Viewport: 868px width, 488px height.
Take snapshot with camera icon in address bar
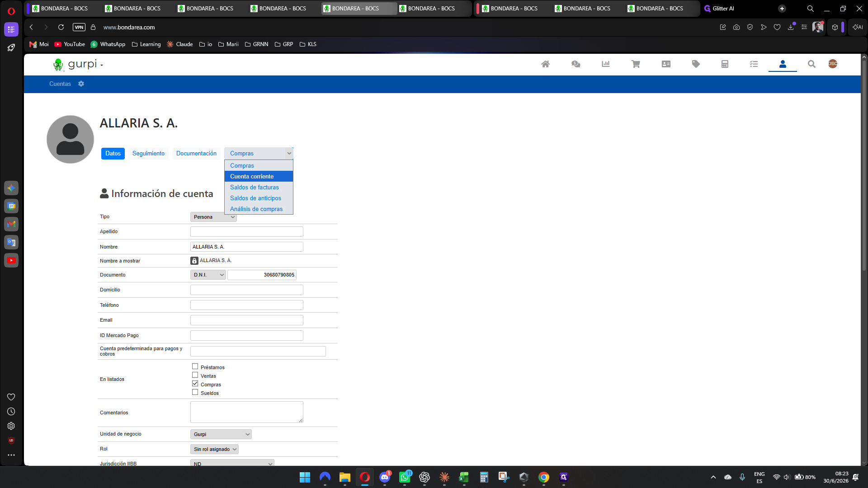[736, 27]
